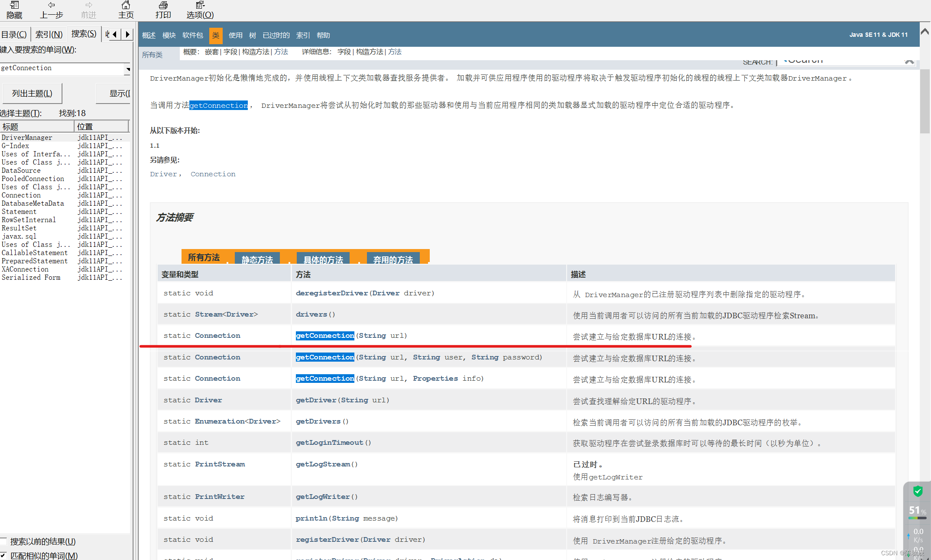The width and height of the screenshot is (931, 560).
Task: Open the 概述 navigation item
Action: pyautogui.click(x=149, y=35)
